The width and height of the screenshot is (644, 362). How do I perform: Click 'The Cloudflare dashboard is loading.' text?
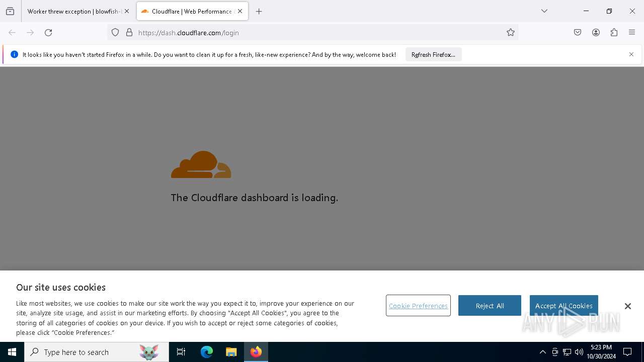tap(254, 198)
